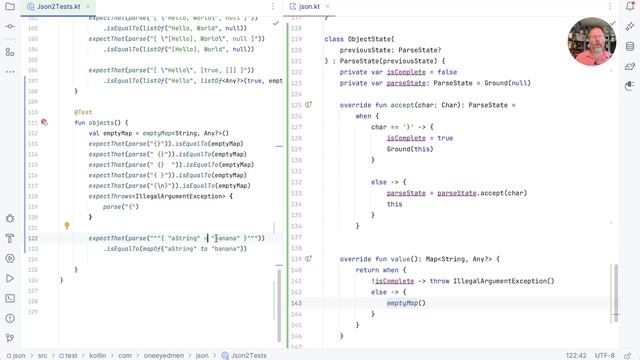The height and width of the screenshot is (360, 640).
Task: Toggle the read-only lock icon in status bar
Action: [x=629, y=356]
